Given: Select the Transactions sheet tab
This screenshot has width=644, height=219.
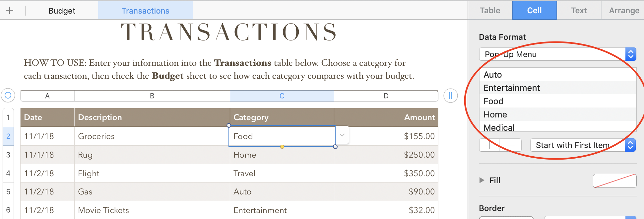Looking at the screenshot, I should coord(145,11).
